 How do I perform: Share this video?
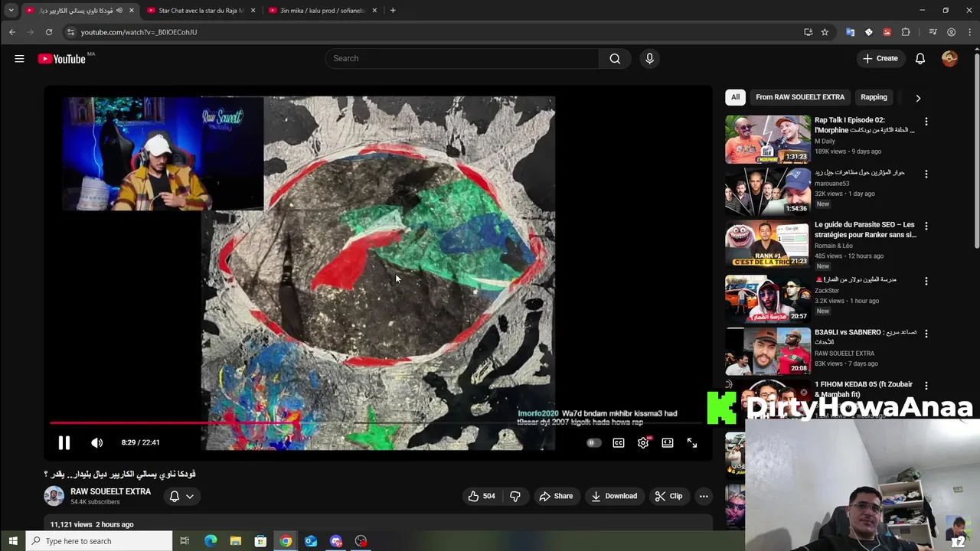(x=556, y=496)
